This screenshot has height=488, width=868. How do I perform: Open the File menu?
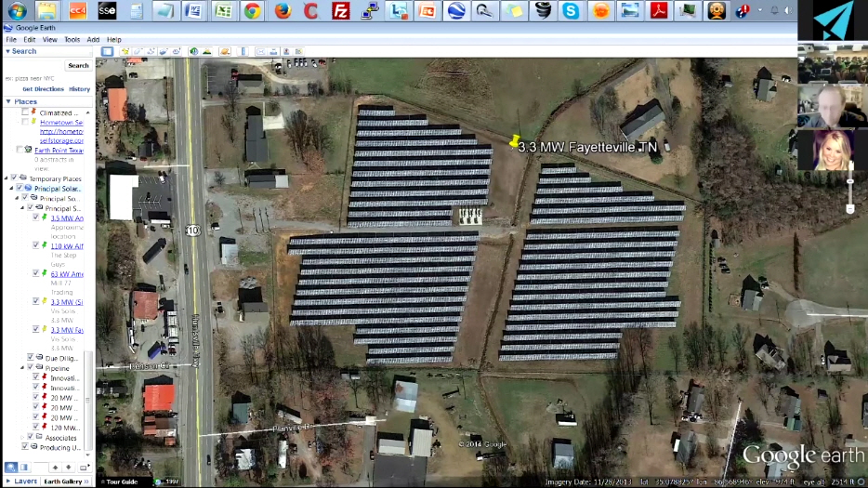click(x=11, y=39)
